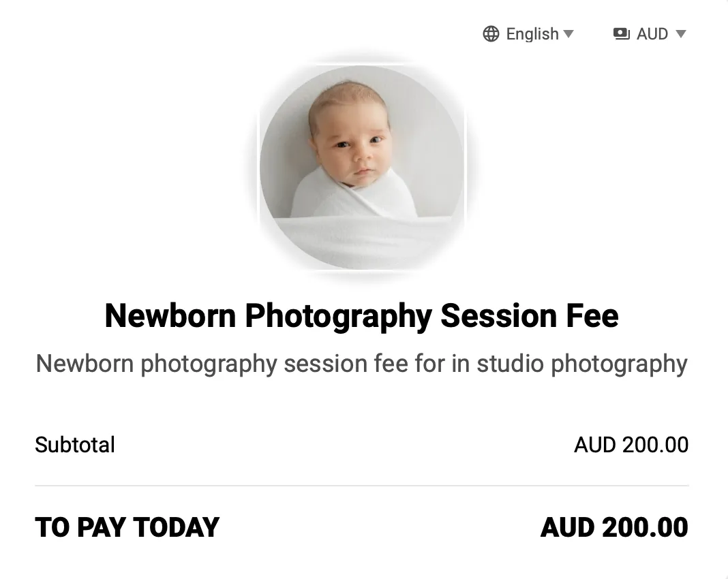Image resolution: width=728 pixels, height=579 pixels.
Task: Click the bold total AUD 200.00
Action: pyautogui.click(x=614, y=527)
